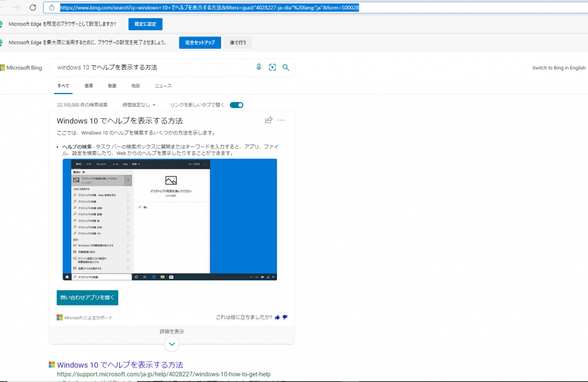
Task: Open the answer card more options menu
Action: click(281, 120)
